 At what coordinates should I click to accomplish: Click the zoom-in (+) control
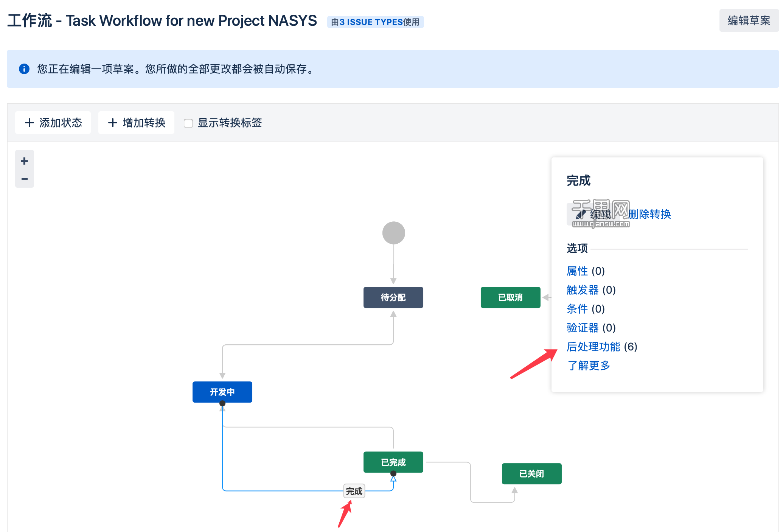[x=24, y=161]
